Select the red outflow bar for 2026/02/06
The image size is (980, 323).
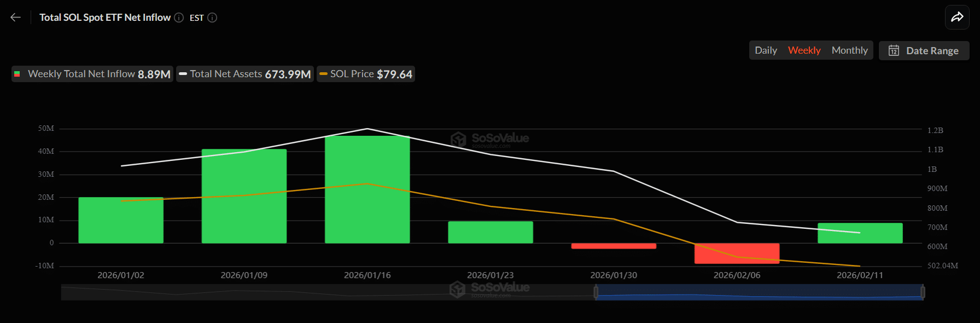click(737, 253)
